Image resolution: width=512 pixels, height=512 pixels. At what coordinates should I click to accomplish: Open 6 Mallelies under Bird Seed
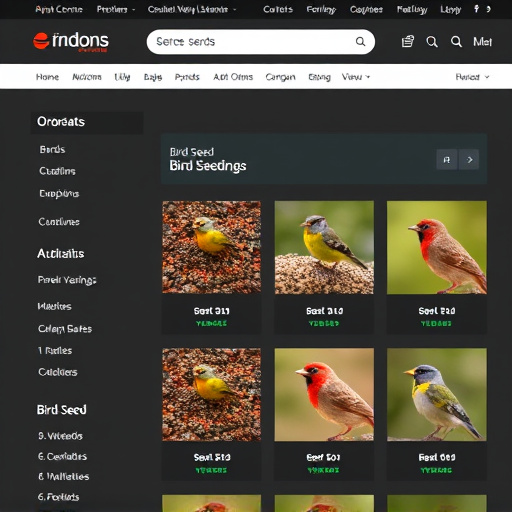(63, 477)
